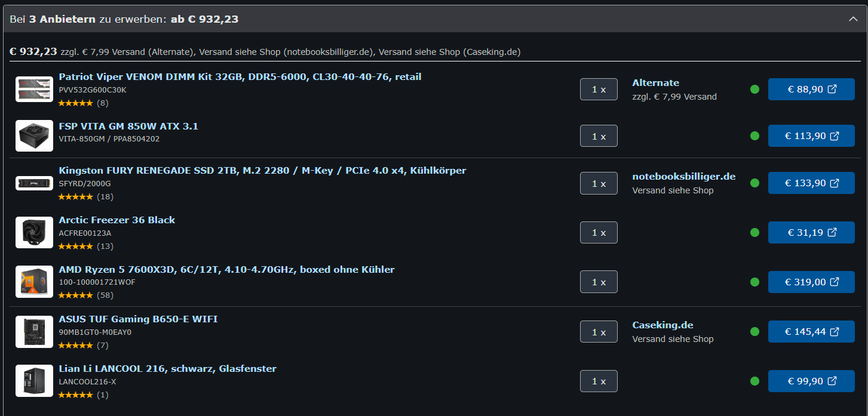Viewport: 868px width, 416px height.
Task: Click star rating with (18) reviews
Action: pos(85,196)
